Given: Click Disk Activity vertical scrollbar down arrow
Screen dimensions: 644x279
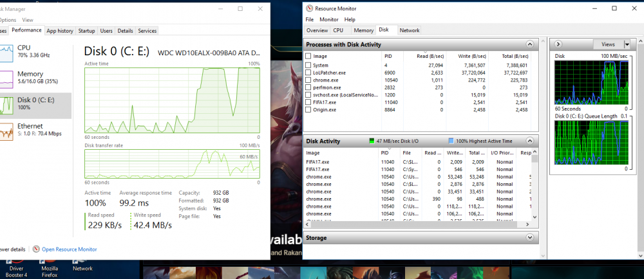Looking at the screenshot, I should click(535, 217).
